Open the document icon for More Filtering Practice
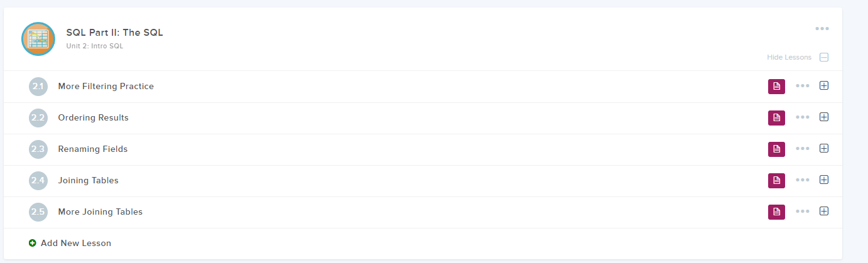The width and height of the screenshot is (868, 263). click(x=776, y=87)
